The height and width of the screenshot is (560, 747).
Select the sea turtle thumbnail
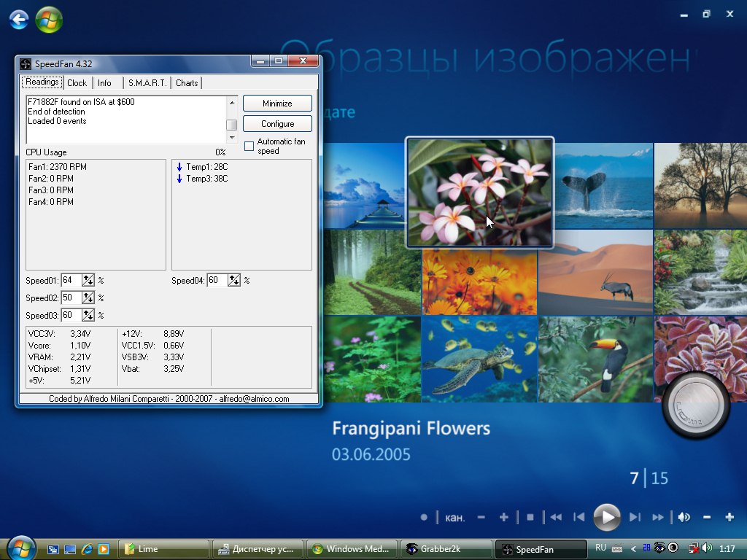[x=479, y=359]
